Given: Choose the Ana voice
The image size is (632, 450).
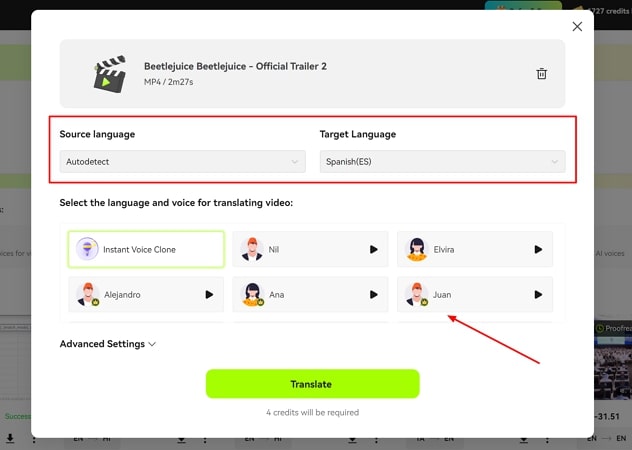Looking at the screenshot, I should pyautogui.click(x=310, y=294).
